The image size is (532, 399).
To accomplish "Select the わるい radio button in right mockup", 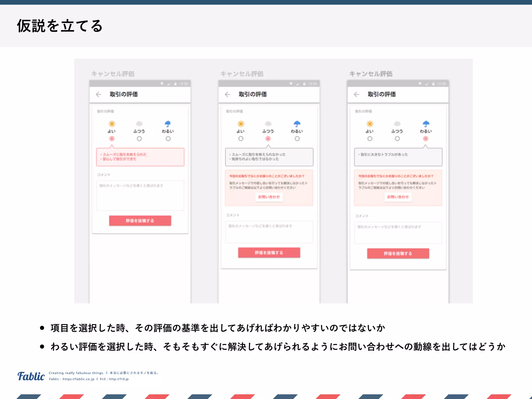I will tap(425, 138).
